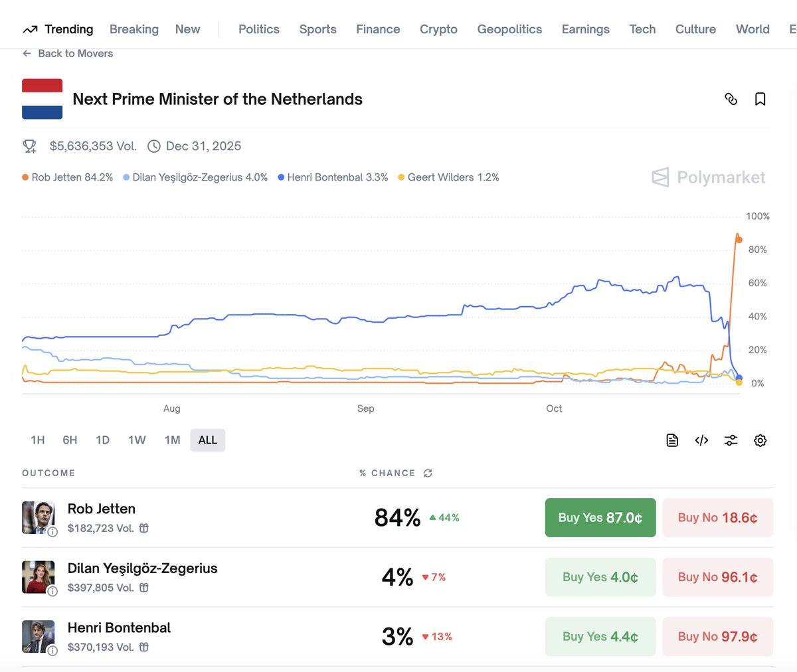Click the Netherlands flag thumbnail
Image resolution: width=797 pixels, height=672 pixels.
tap(42, 98)
